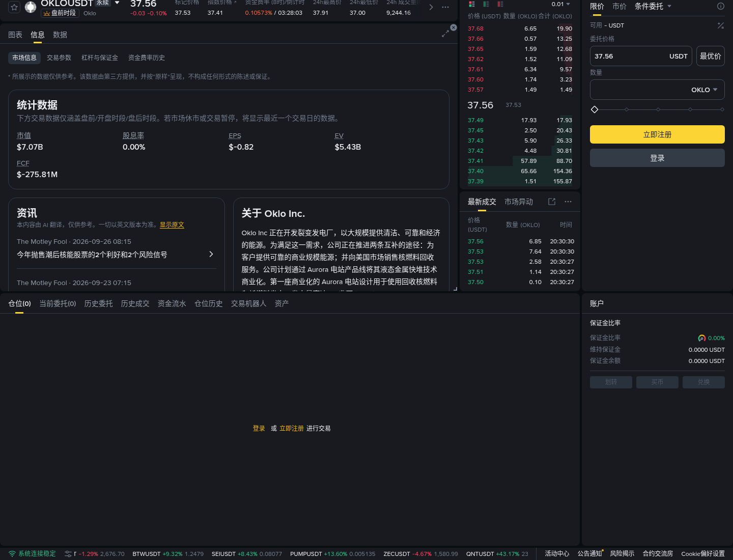Click bid price 37.49 in order book

click(475, 120)
